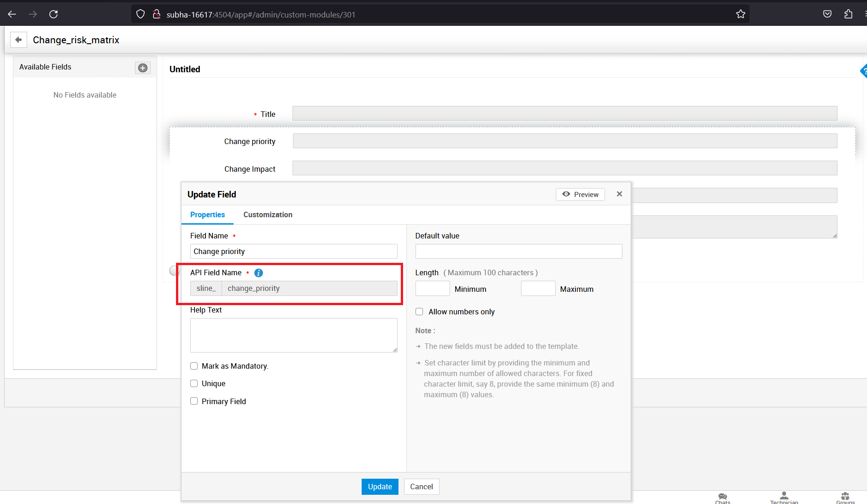
Task: Check the Unique checkbox
Action: [x=194, y=383]
